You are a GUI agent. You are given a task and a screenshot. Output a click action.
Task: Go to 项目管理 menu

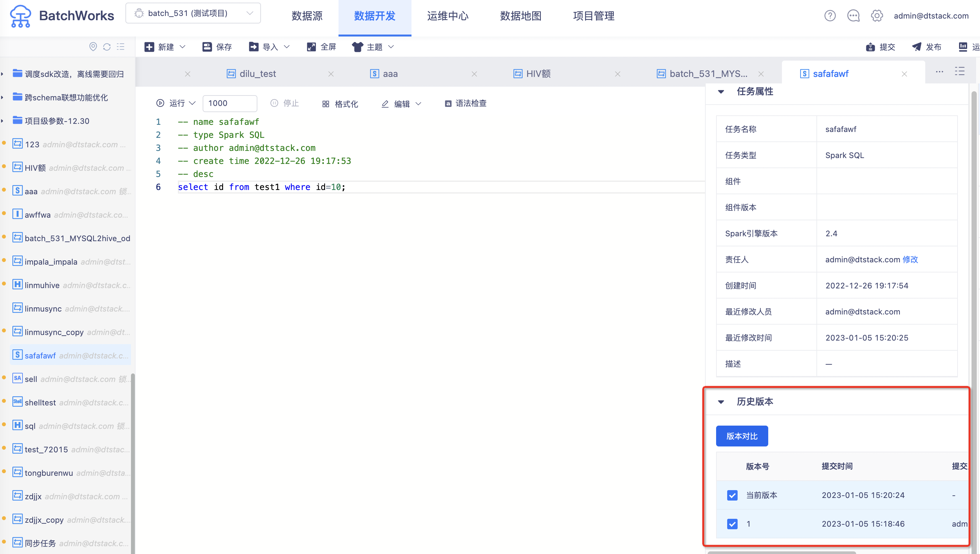[x=594, y=16]
